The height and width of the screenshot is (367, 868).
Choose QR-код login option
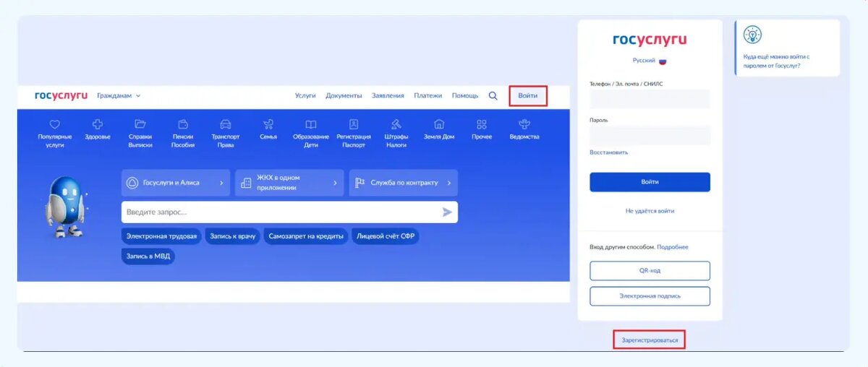[x=650, y=271]
